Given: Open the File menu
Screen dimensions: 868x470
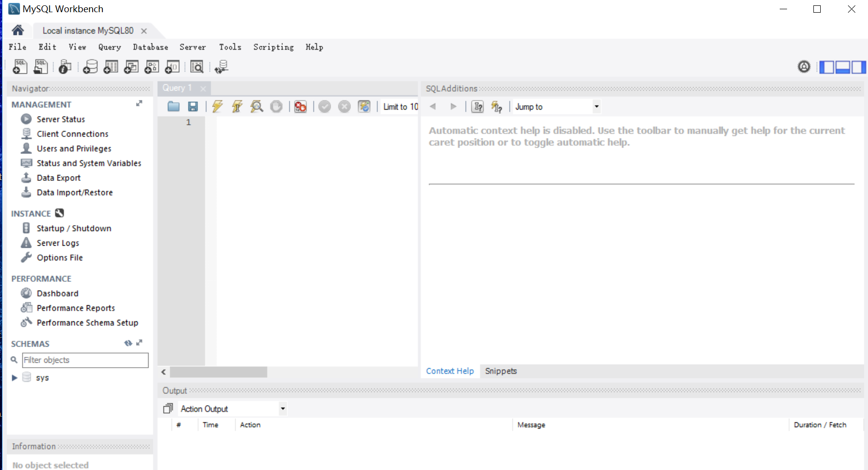Looking at the screenshot, I should point(18,47).
